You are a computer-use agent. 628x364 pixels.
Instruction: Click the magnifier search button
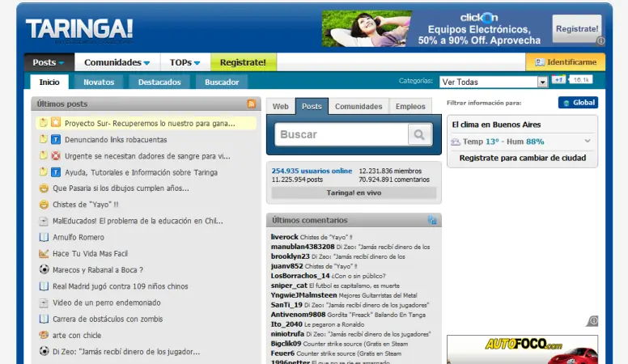tap(419, 134)
